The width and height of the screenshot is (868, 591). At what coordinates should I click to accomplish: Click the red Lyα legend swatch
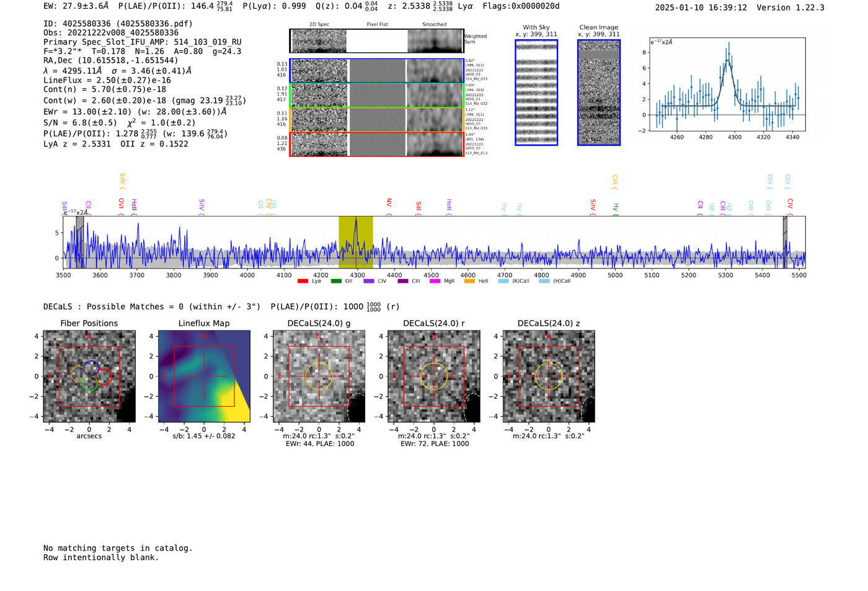[303, 281]
